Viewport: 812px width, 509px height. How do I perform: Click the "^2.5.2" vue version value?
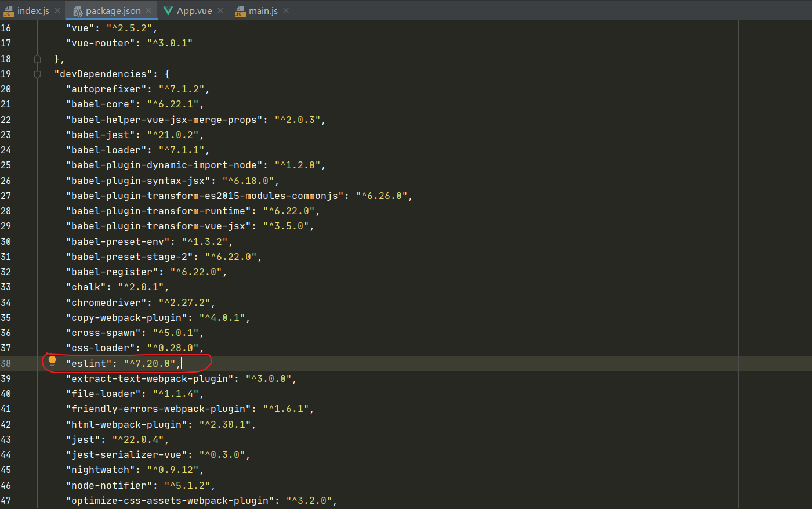pyautogui.click(x=129, y=28)
